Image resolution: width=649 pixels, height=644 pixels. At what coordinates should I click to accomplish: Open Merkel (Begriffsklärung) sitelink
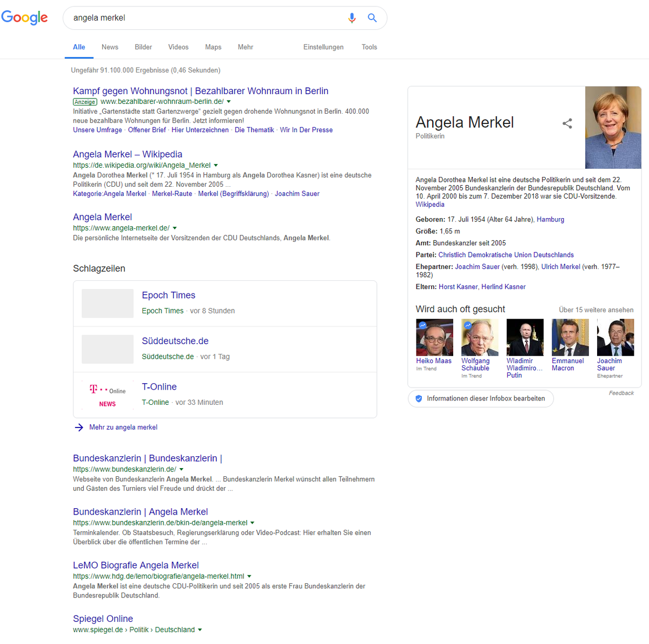pos(234,194)
